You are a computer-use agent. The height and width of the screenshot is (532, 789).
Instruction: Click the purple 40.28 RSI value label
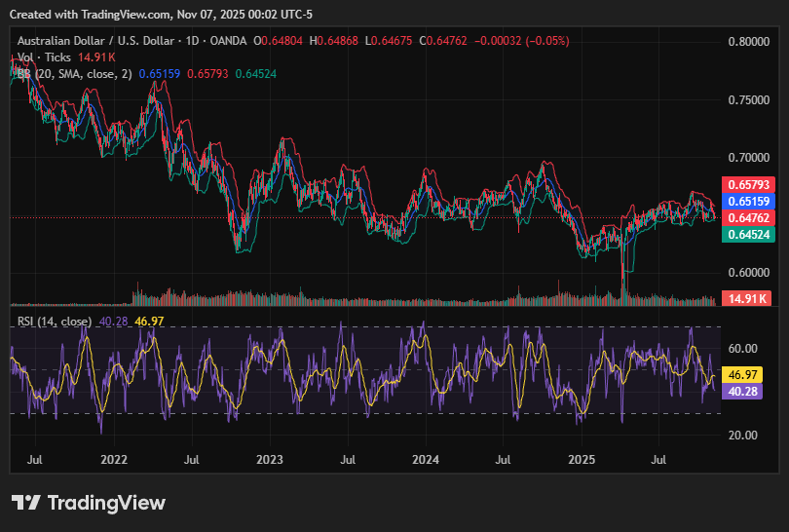click(743, 391)
